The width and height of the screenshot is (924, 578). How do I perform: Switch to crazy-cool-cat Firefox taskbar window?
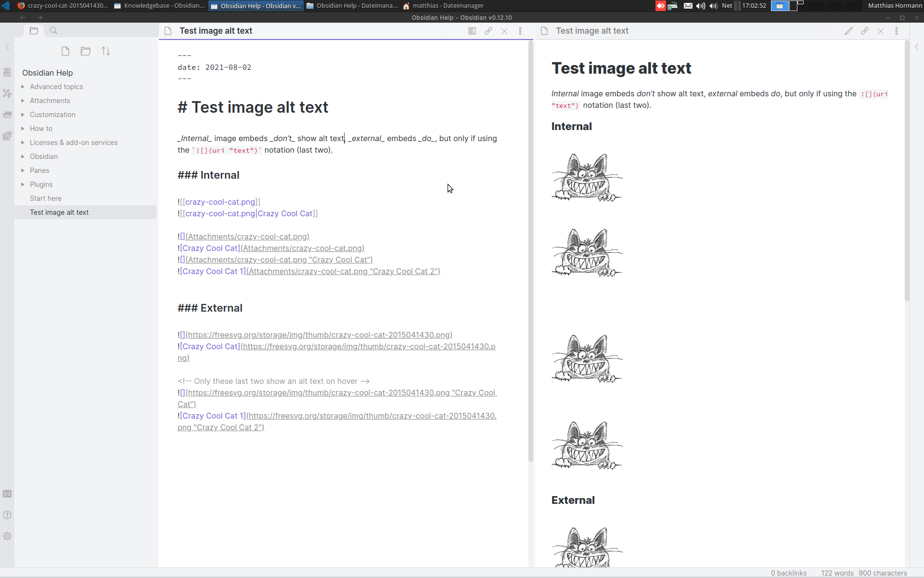pos(63,6)
